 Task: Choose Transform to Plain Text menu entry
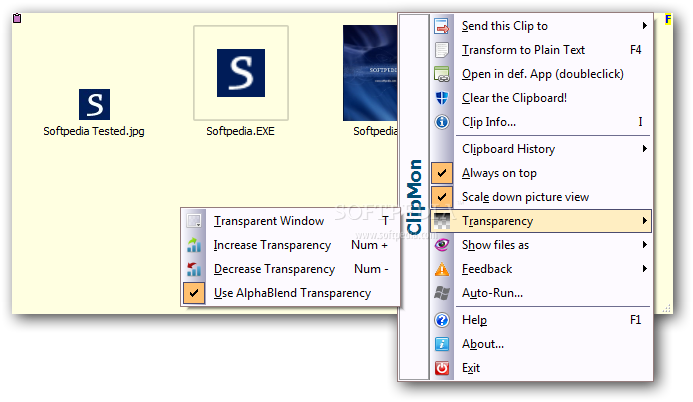point(541,50)
